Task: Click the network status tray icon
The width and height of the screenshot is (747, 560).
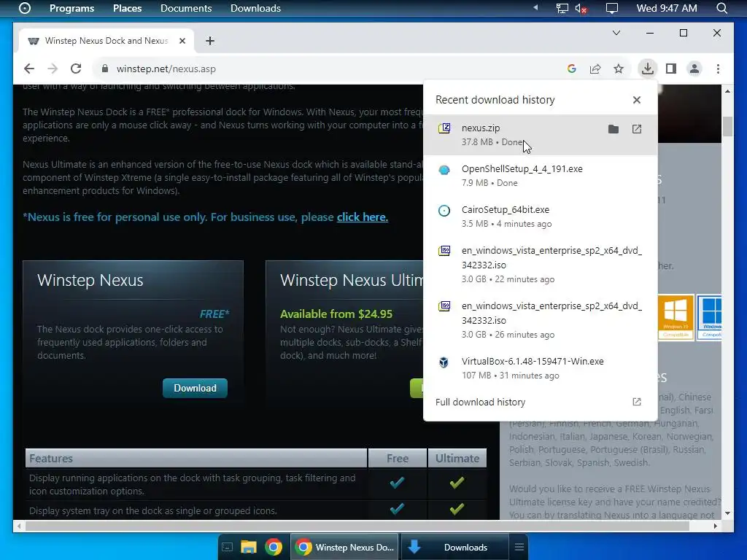Action: point(562,8)
